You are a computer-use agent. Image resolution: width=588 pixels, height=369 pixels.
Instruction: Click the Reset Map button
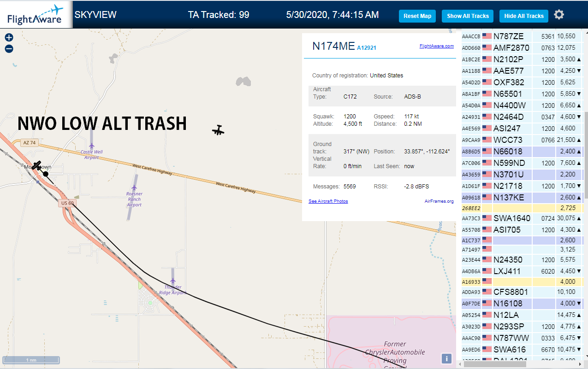[x=417, y=16]
